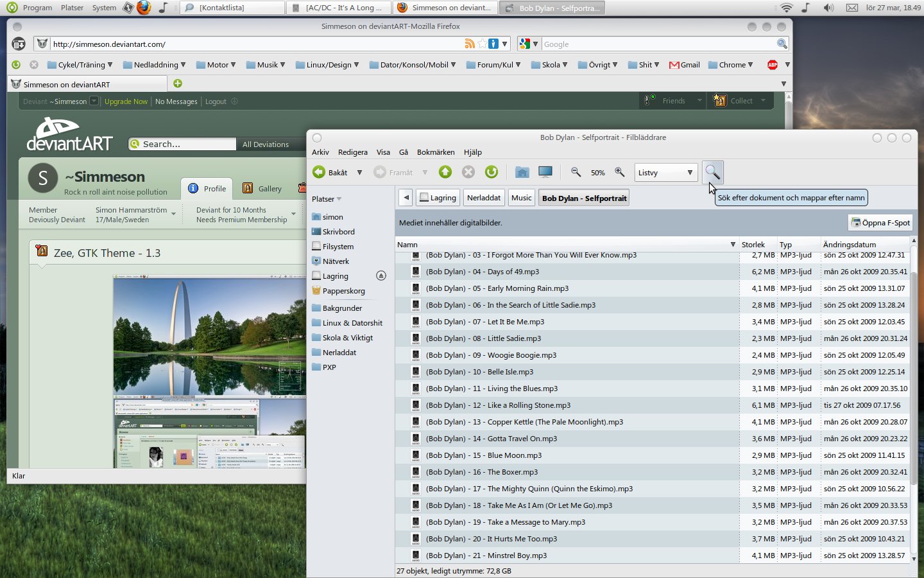Select the Lagring path button
The width and height of the screenshot is (924, 578).
438,198
